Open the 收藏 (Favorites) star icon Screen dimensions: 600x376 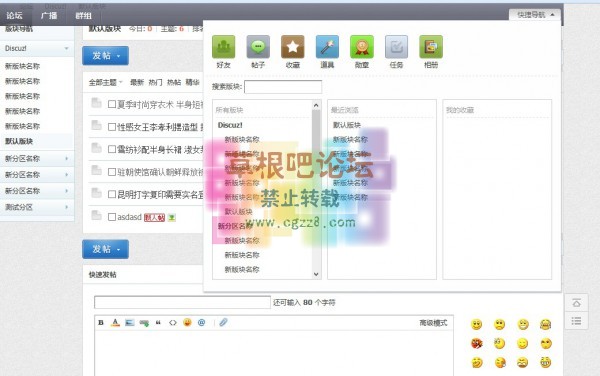[x=293, y=47]
